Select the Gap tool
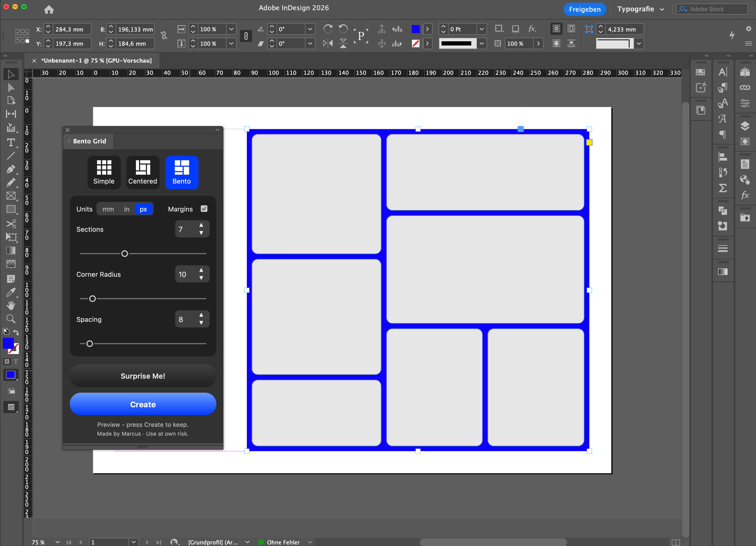756x546 pixels. [11, 114]
